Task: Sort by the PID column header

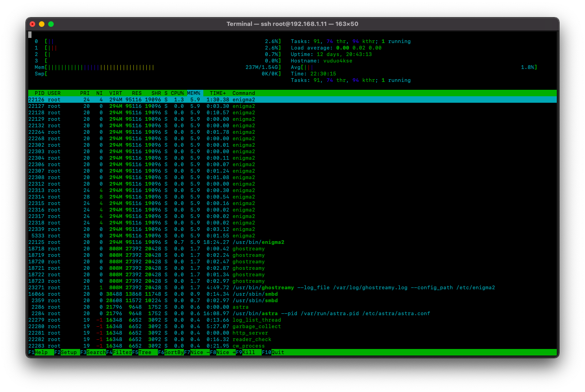Action: pyautogui.click(x=39, y=93)
